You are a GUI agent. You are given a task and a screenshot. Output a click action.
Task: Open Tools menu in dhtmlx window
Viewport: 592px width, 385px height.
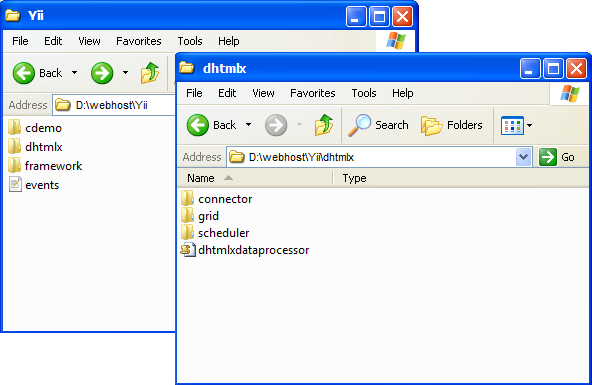pyautogui.click(x=364, y=93)
